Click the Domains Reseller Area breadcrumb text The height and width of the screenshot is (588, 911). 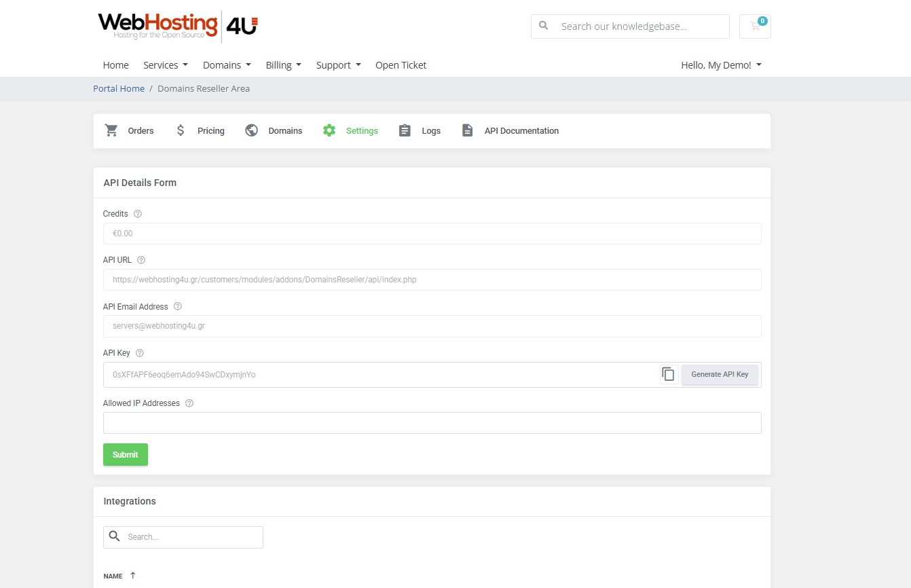click(204, 88)
